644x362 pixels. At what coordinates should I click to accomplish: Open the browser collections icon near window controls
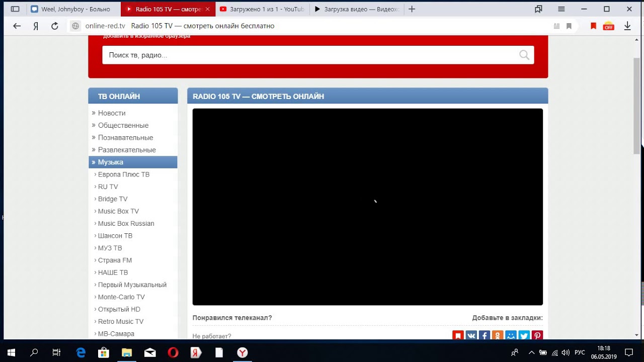[x=539, y=9]
